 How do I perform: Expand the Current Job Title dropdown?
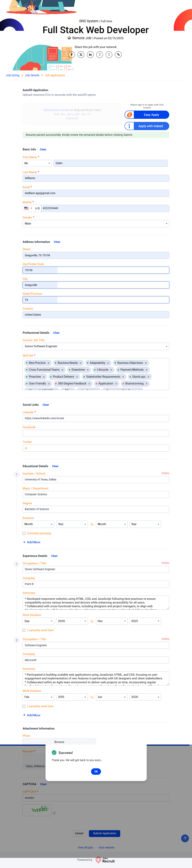pos(96,346)
